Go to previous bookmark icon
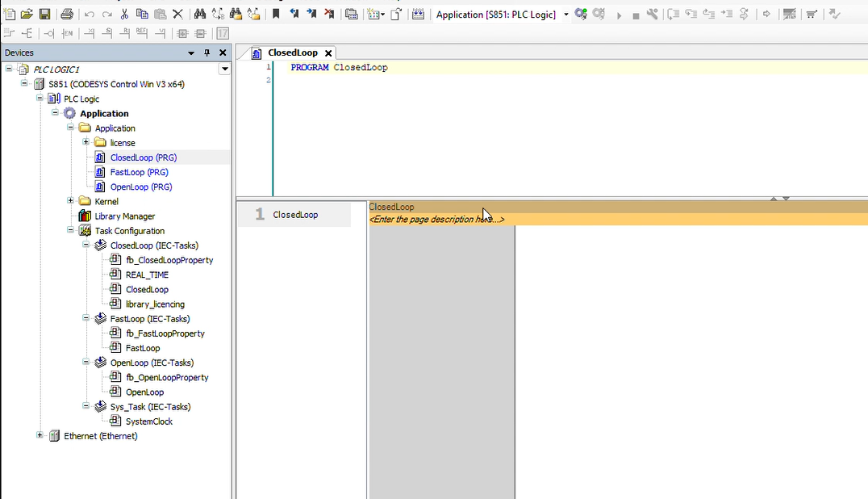Viewport: 868px width, 499px height. point(294,15)
